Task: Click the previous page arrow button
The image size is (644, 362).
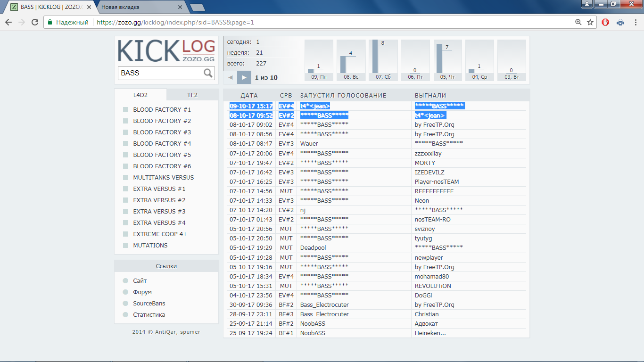Action: point(231,77)
